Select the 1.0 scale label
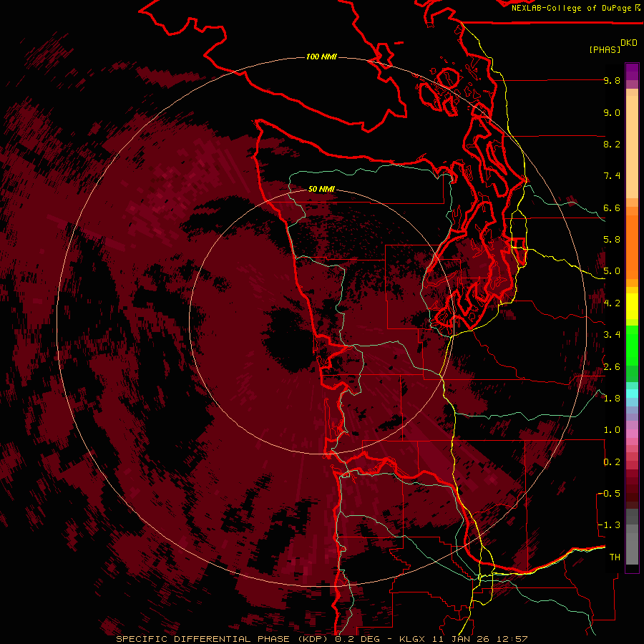 click(x=612, y=430)
